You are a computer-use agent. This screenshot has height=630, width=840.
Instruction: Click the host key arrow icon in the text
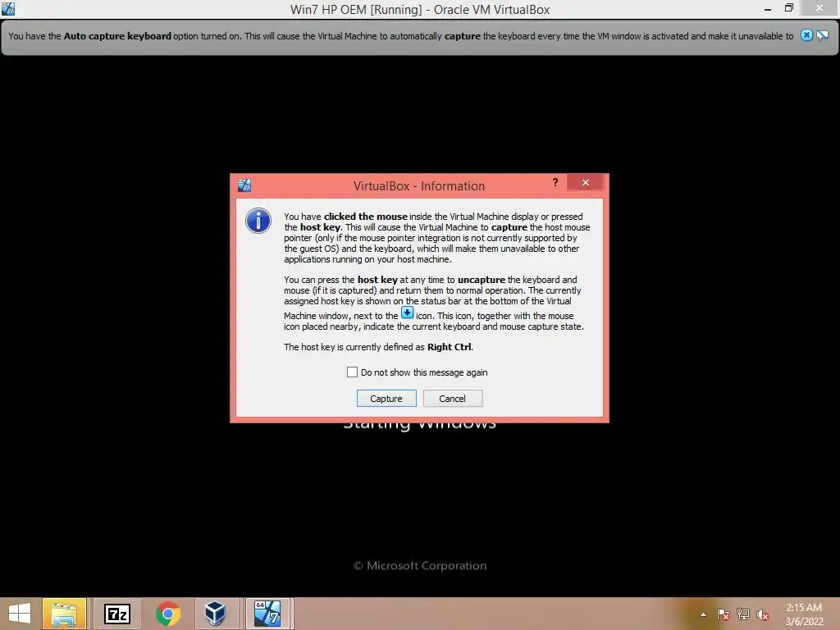coord(407,313)
